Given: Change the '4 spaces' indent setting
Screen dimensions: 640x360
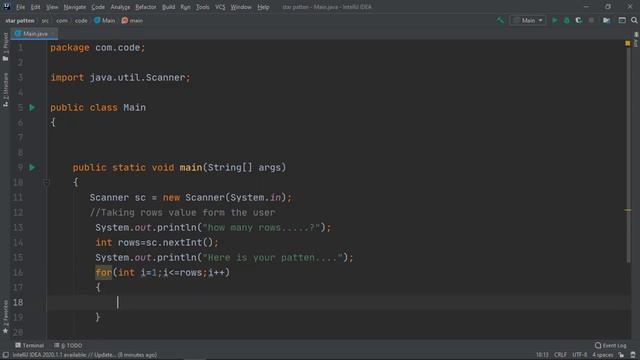Looking at the screenshot, I should (x=602, y=355).
